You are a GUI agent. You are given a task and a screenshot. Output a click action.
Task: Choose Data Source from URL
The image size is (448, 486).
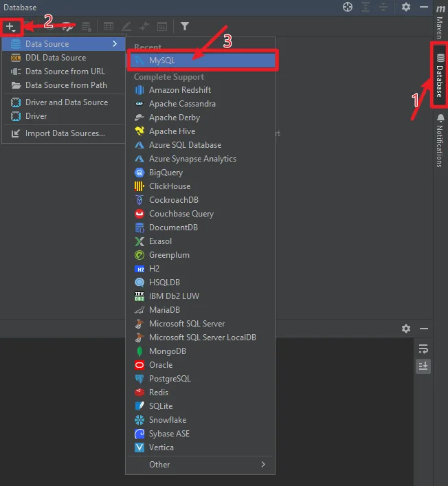[x=64, y=71]
